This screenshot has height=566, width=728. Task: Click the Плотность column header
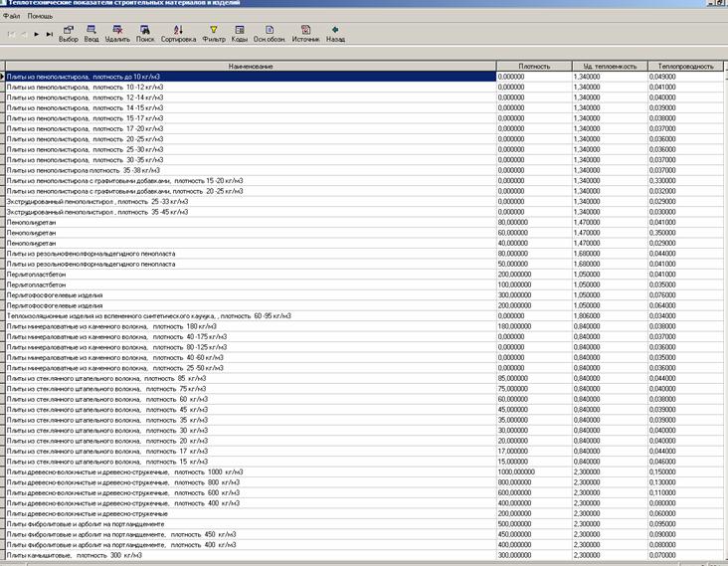pyautogui.click(x=534, y=66)
